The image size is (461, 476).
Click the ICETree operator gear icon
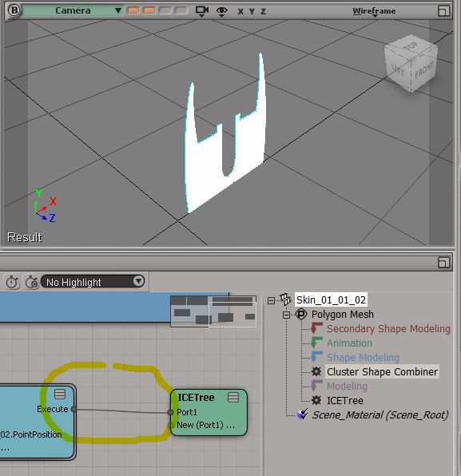tap(316, 400)
